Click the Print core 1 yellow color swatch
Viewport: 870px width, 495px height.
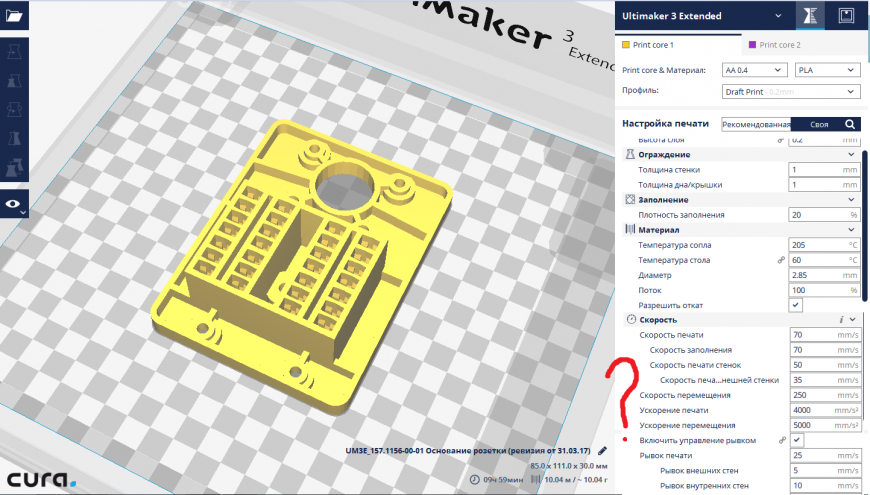pos(625,44)
